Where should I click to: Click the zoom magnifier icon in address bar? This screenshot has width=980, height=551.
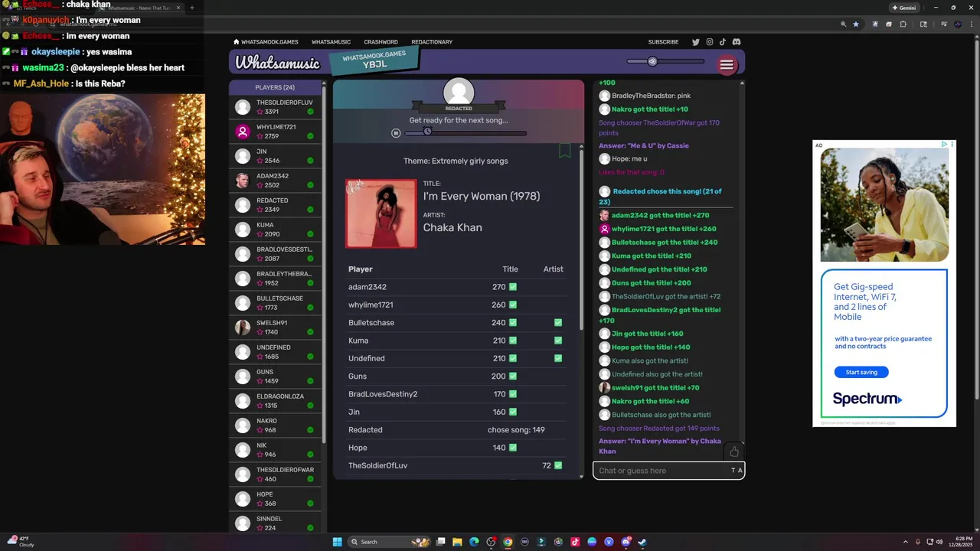click(844, 24)
